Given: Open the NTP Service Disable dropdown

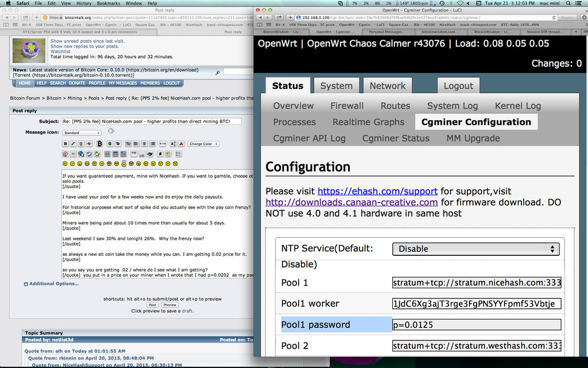Looking at the screenshot, I should click(x=476, y=249).
